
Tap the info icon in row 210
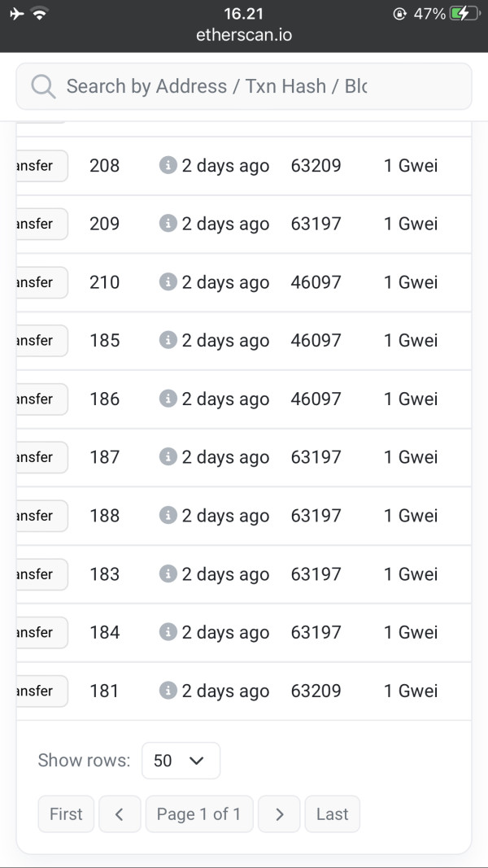[x=168, y=281]
